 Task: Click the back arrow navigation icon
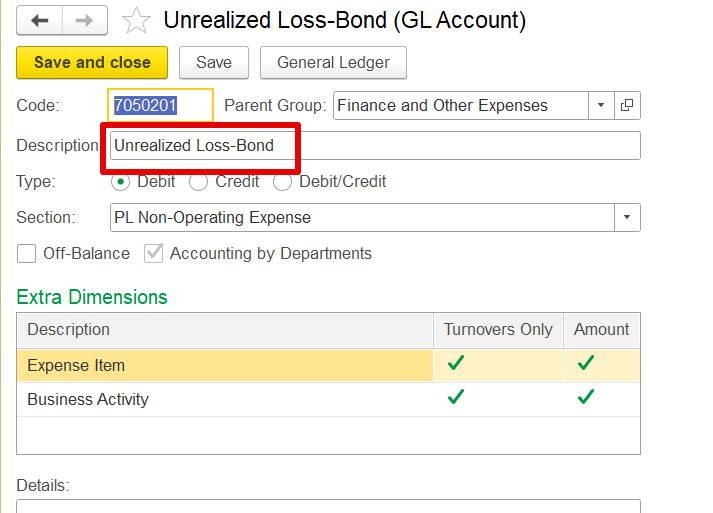[40, 20]
